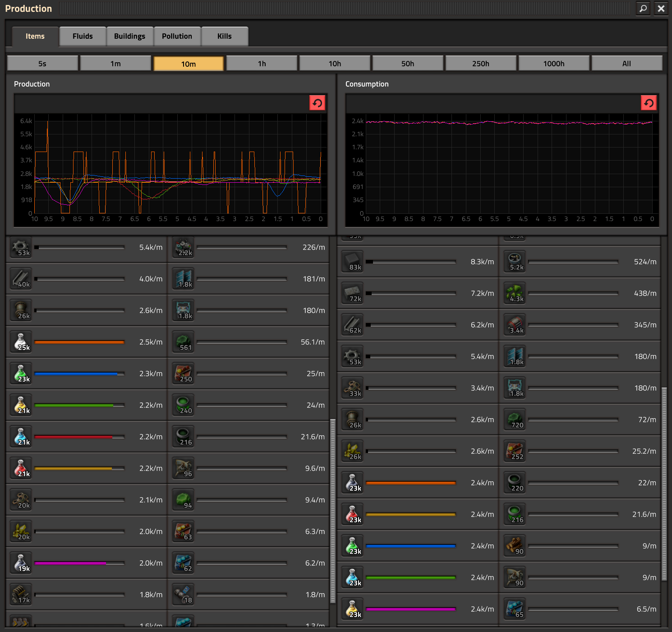Image resolution: width=672 pixels, height=632 pixels.
Task: Reset the Consumption graph with red icon
Action: pyautogui.click(x=649, y=103)
